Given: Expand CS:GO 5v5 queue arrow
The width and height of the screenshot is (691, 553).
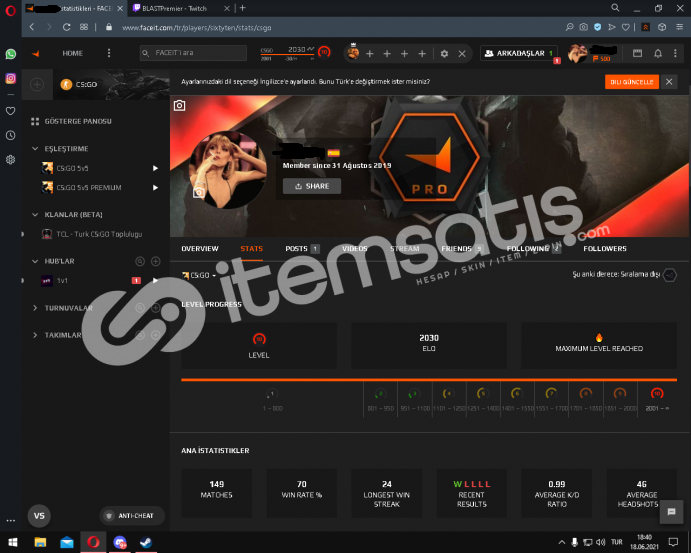Looking at the screenshot, I should tap(155, 168).
